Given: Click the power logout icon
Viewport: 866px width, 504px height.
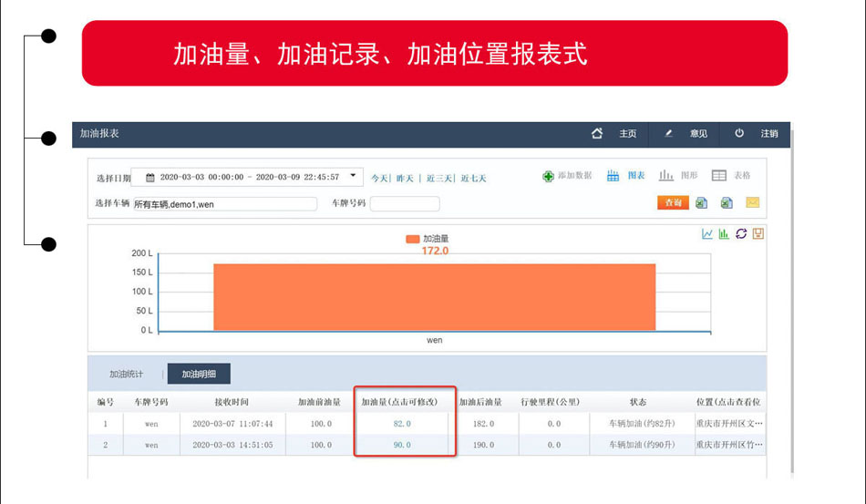Looking at the screenshot, I should [739, 133].
